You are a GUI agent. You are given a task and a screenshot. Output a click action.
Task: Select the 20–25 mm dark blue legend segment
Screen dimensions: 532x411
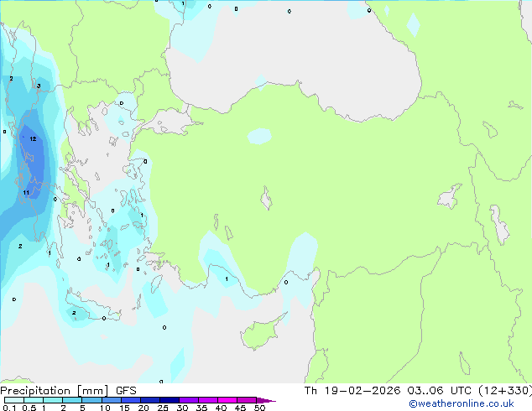[150, 400]
